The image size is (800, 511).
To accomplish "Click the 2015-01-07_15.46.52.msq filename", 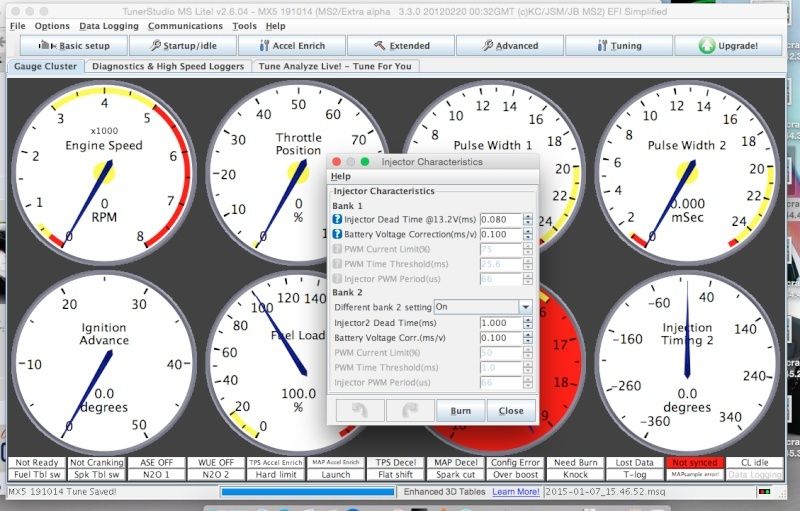I will [606, 492].
